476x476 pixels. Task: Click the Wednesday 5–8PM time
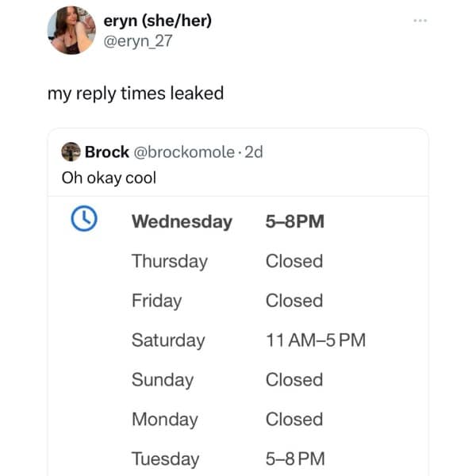point(295,221)
